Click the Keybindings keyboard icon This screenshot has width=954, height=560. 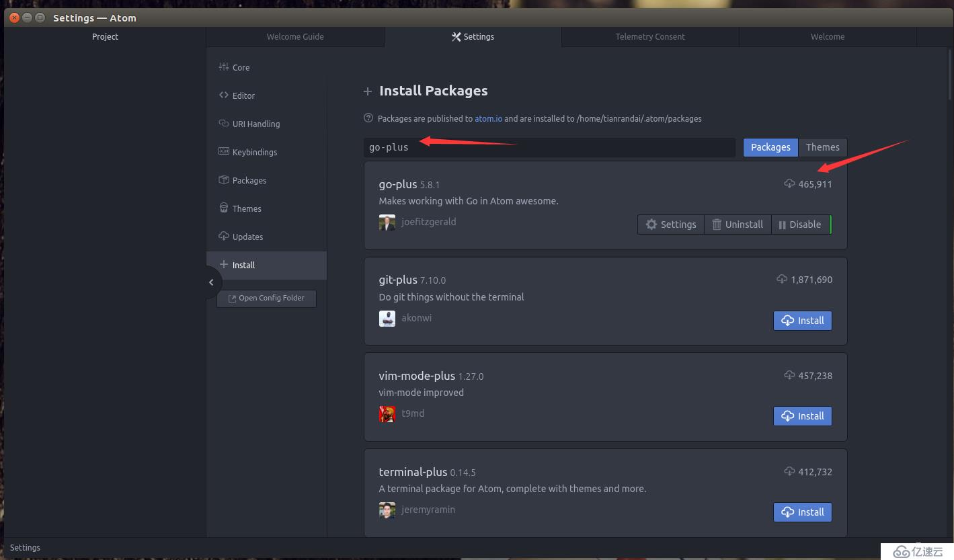point(224,151)
